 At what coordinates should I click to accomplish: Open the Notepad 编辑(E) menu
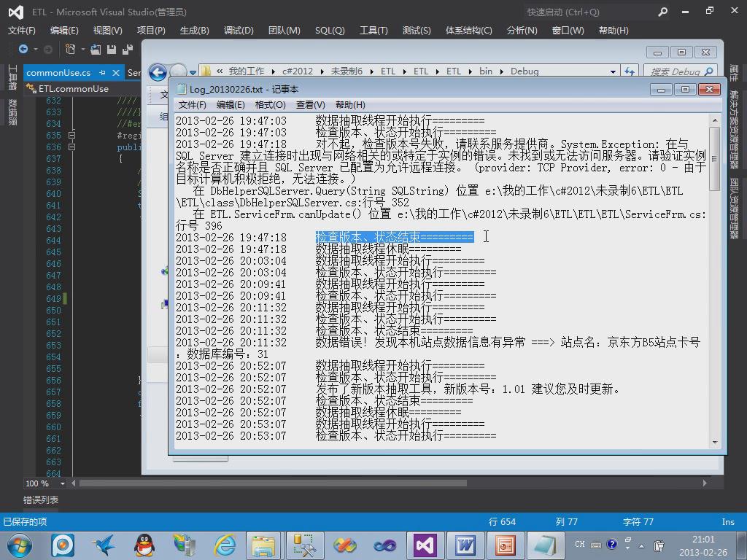tap(231, 105)
